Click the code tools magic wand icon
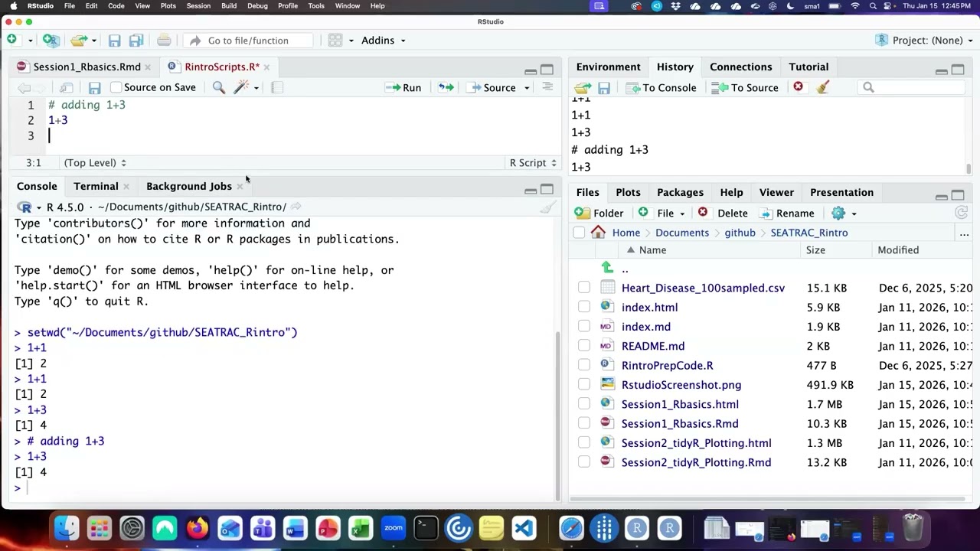Image resolution: width=980 pixels, height=551 pixels. click(x=241, y=88)
